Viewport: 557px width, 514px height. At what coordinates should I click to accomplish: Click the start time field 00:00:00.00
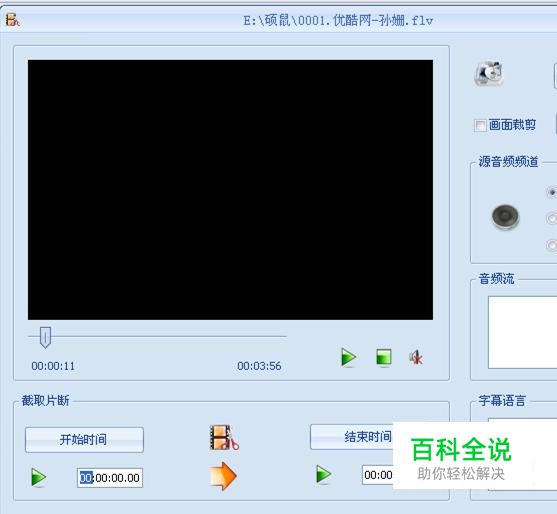click(110, 478)
